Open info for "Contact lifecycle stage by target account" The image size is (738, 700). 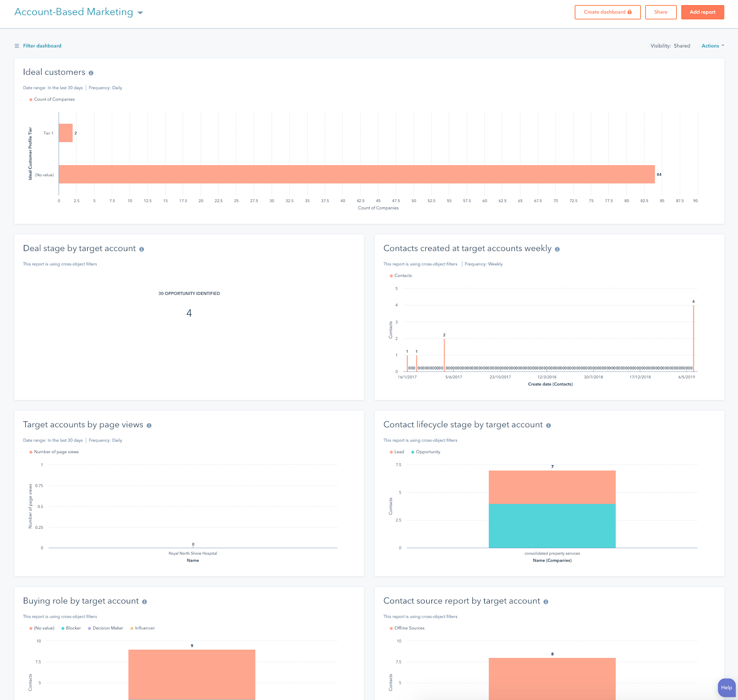point(548,425)
